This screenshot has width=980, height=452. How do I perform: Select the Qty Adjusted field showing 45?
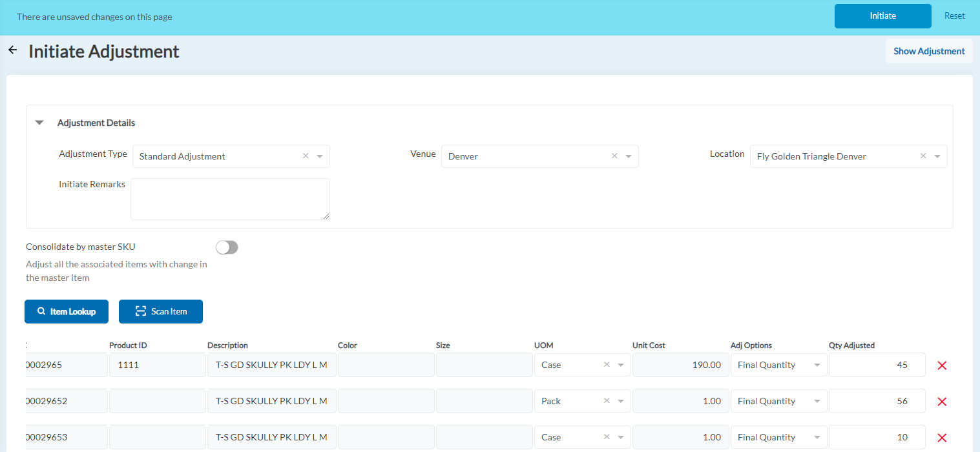point(877,364)
